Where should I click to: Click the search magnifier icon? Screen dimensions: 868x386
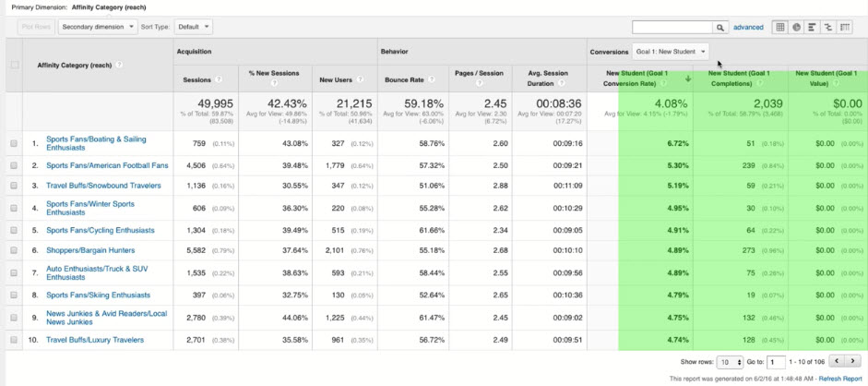[x=720, y=28]
